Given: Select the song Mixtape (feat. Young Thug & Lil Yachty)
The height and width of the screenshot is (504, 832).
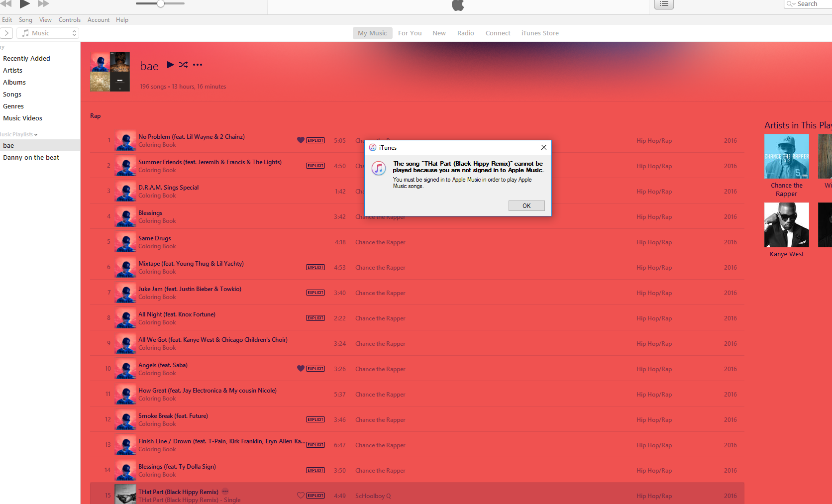Looking at the screenshot, I should coord(417,267).
